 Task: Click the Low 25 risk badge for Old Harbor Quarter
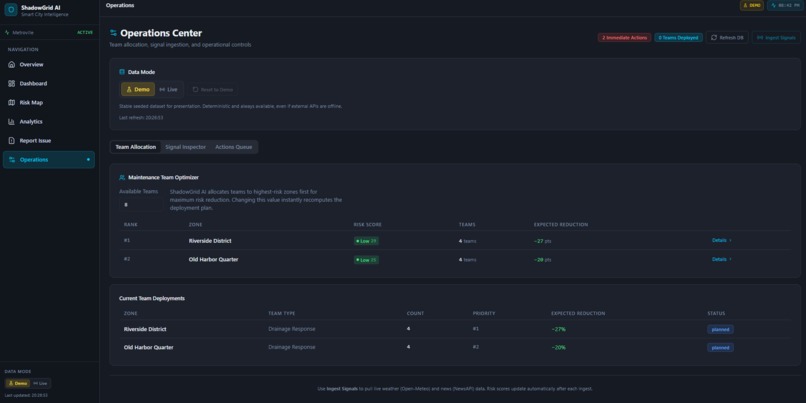pyautogui.click(x=366, y=260)
